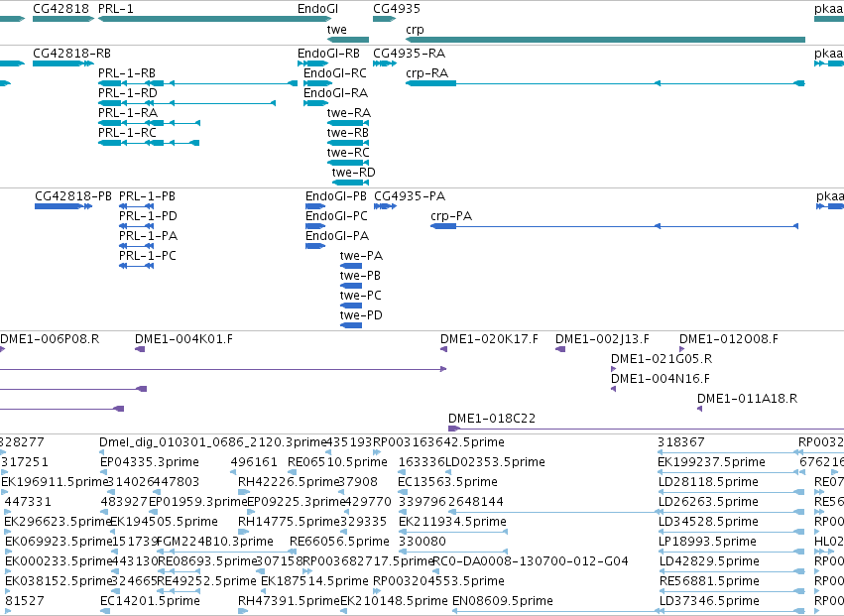Select BAC end DME1-004N16.F
This screenshot has width=844, height=616.
661,379
